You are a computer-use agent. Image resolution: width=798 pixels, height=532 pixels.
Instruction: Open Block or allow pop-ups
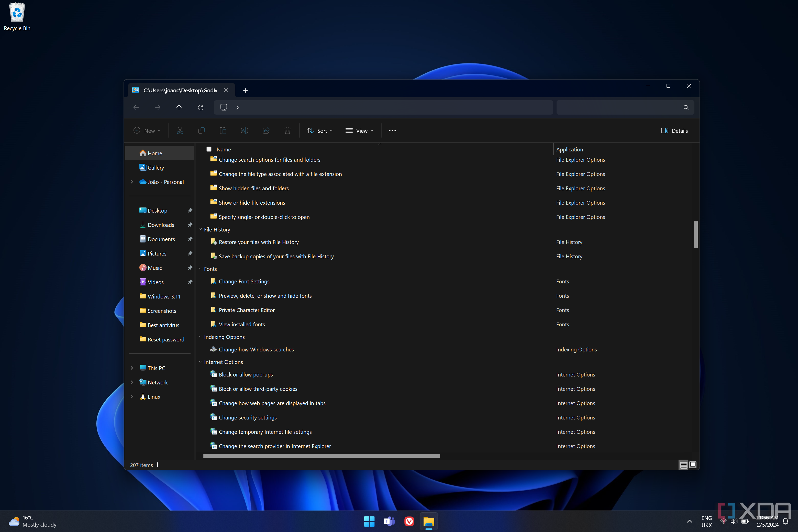(246, 374)
